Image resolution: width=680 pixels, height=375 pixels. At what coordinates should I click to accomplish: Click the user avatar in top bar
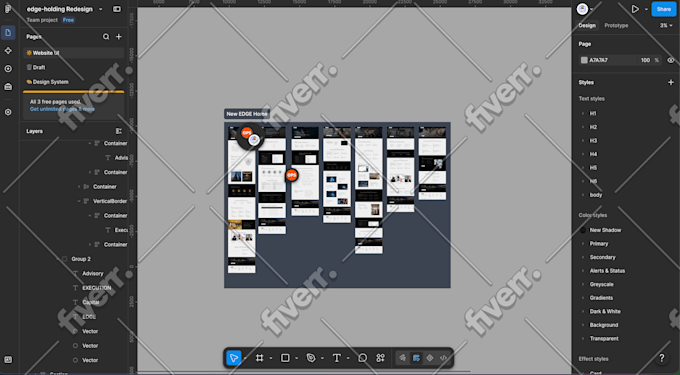coord(582,9)
